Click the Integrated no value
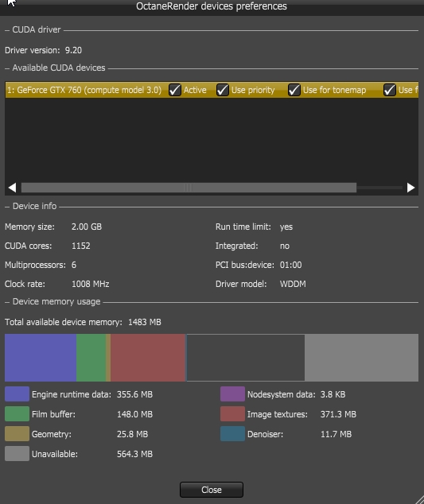This screenshot has height=504, width=424. pyautogui.click(x=285, y=246)
